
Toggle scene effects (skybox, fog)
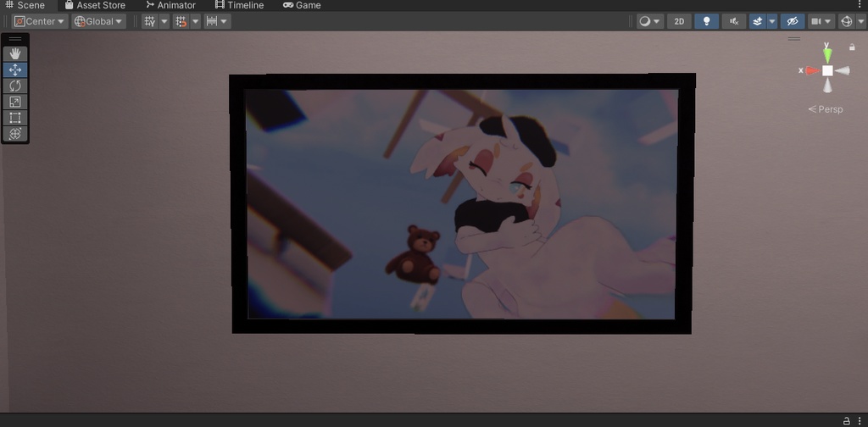(757, 21)
